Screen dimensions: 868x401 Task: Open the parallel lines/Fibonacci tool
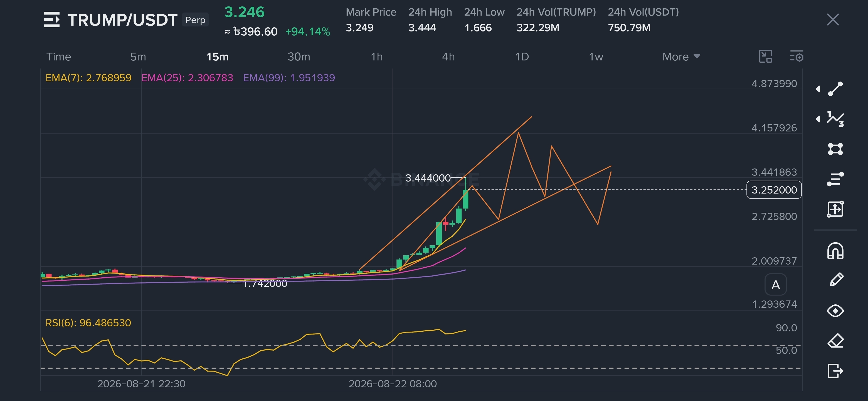pyautogui.click(x=835, y=179)
